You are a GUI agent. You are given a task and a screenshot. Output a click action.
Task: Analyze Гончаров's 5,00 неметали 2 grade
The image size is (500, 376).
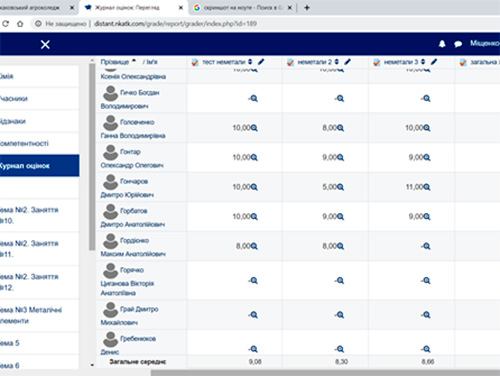340,187
